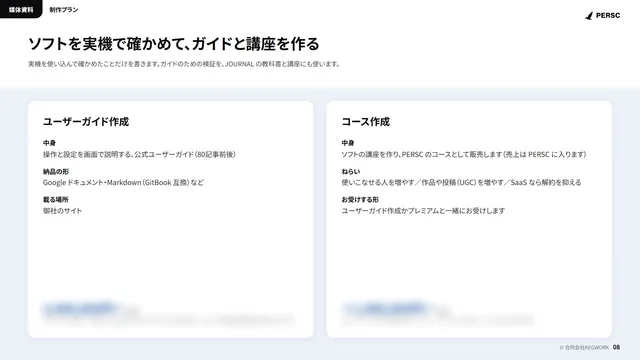Click the page number 08

point(616,347)
